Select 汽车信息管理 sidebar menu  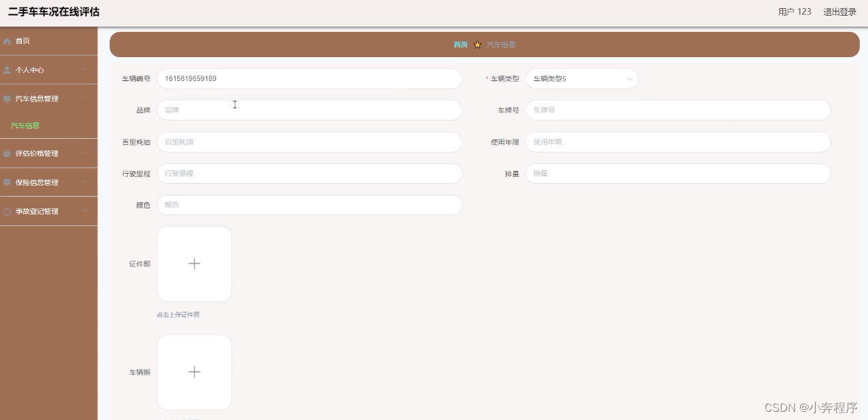(x=48, y=99)
